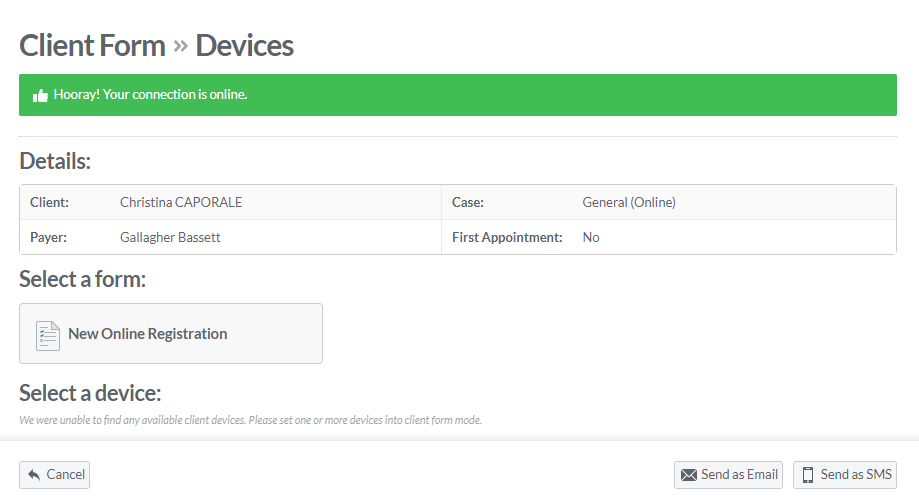Click the Cancel back-arrow icon
The width and height of the screenshot is (919, 500).
[34, 475]
